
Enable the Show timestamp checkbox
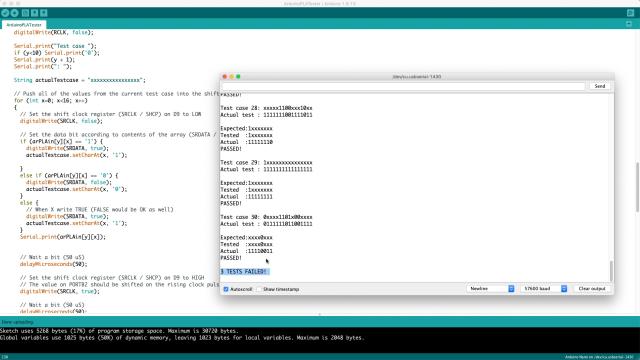coord(259,289)
